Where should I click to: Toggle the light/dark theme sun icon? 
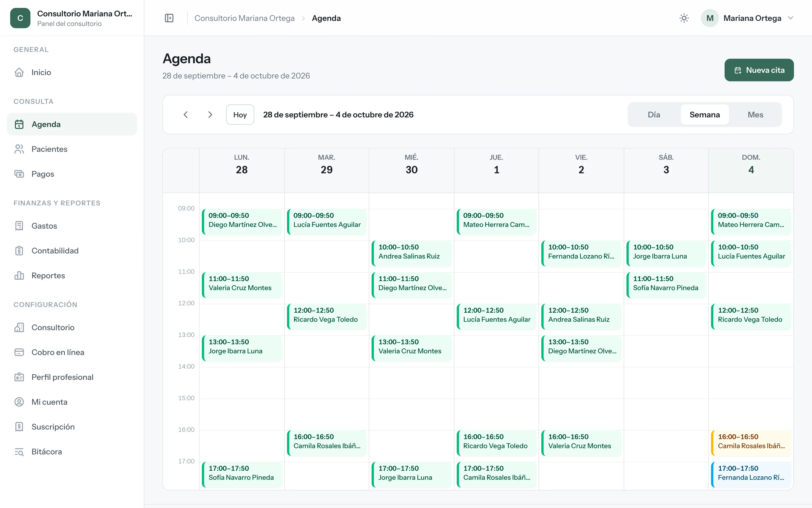tap(684, 18)
